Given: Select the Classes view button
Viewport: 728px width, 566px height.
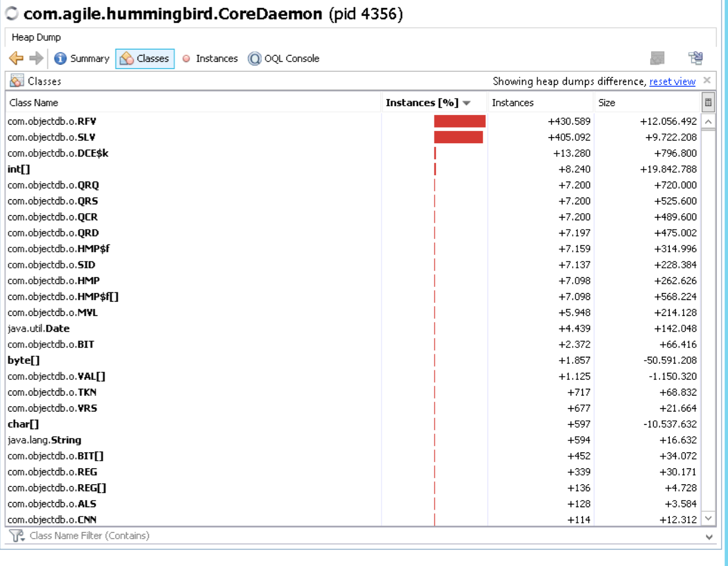Looking at the screenshot, I should (x=145, y=59).
